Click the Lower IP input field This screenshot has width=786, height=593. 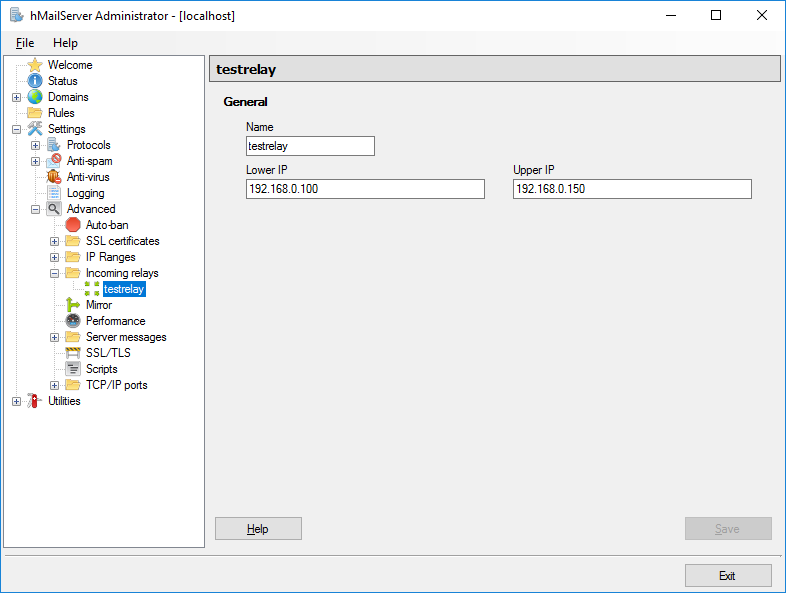pos(365,189)
